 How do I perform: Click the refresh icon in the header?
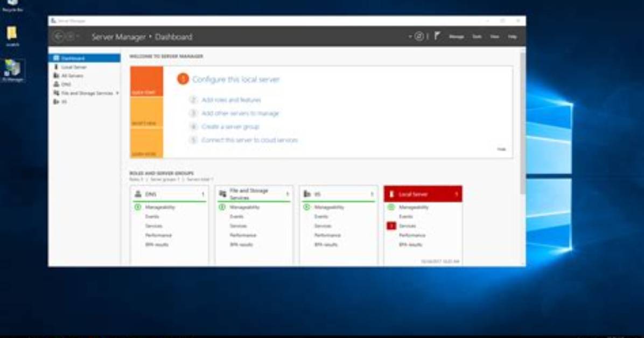tap(419, 37)
